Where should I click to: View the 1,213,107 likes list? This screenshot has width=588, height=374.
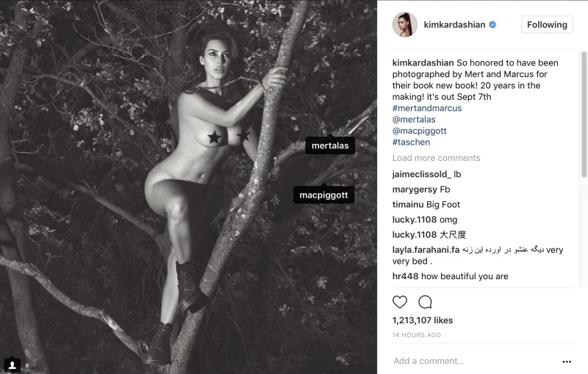[423, 320]
